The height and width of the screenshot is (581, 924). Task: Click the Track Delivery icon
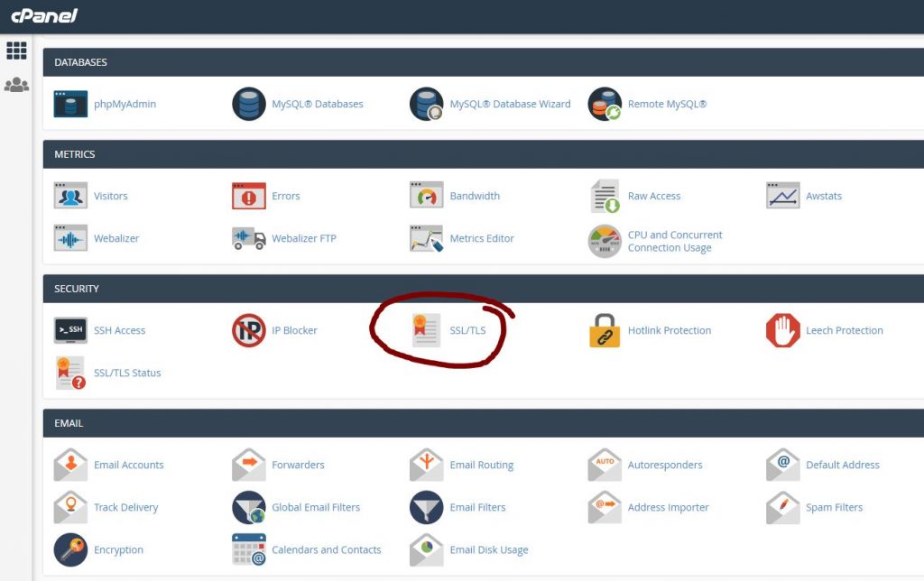point(70,507)
